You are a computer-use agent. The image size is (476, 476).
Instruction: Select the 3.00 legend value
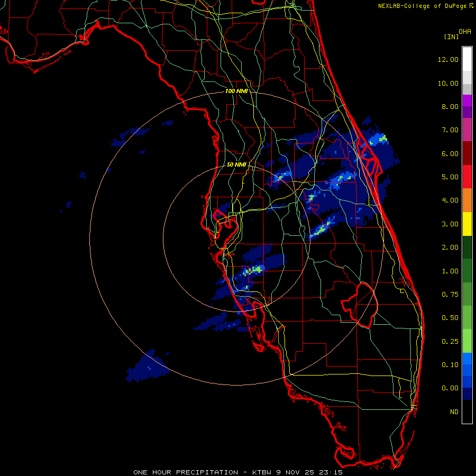coord(450,224)
